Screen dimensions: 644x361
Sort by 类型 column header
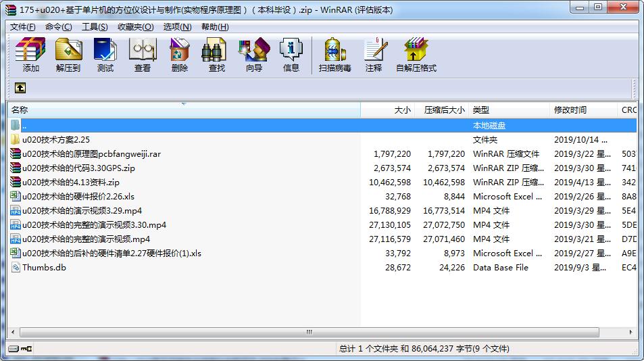pos(510,110)
